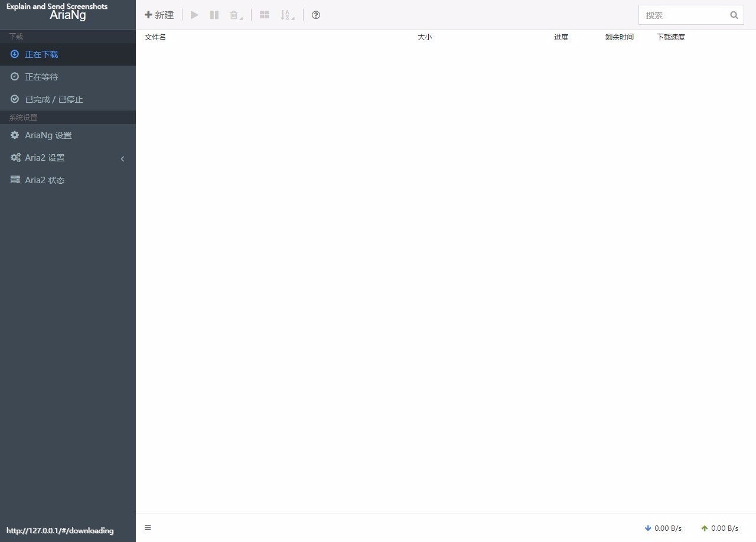
Task: Click the 新建 button to add download
Action: pyautogui.click(x=159, y=15)
